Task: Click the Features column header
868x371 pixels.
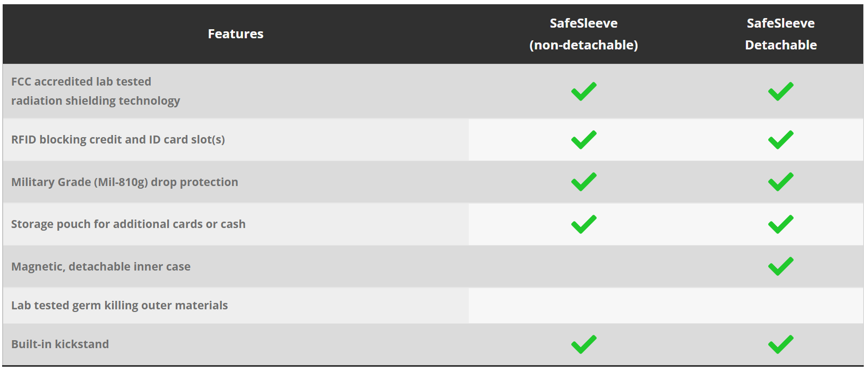Action: (x=235, y=34)
